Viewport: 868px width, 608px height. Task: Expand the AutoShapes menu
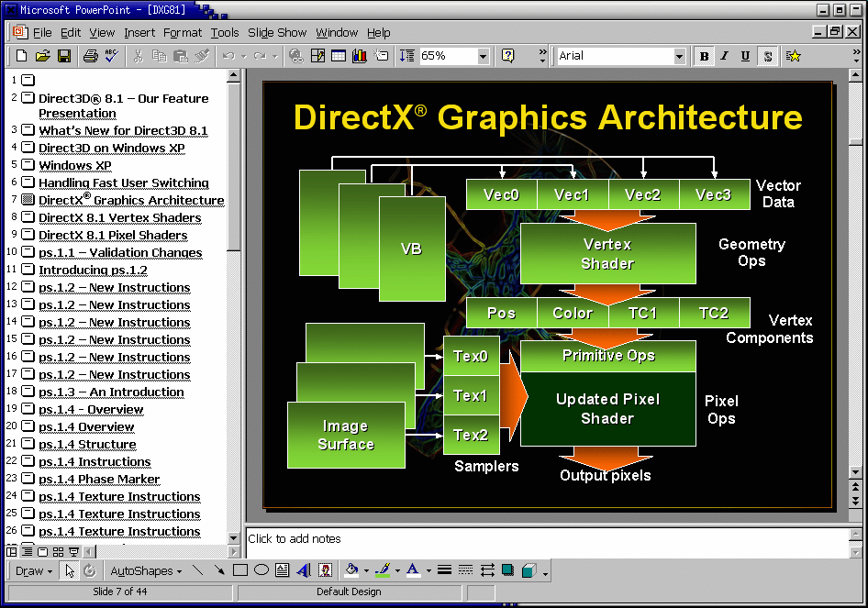pos(146,571)
